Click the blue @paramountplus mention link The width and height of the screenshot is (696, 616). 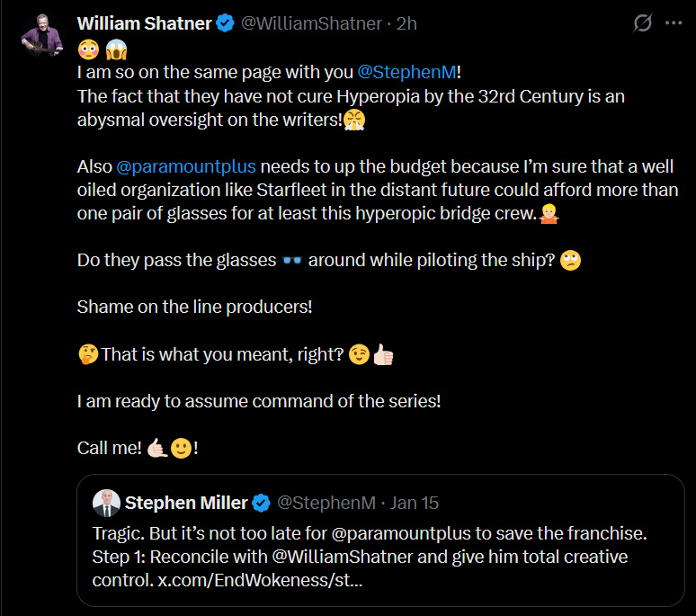186,166
